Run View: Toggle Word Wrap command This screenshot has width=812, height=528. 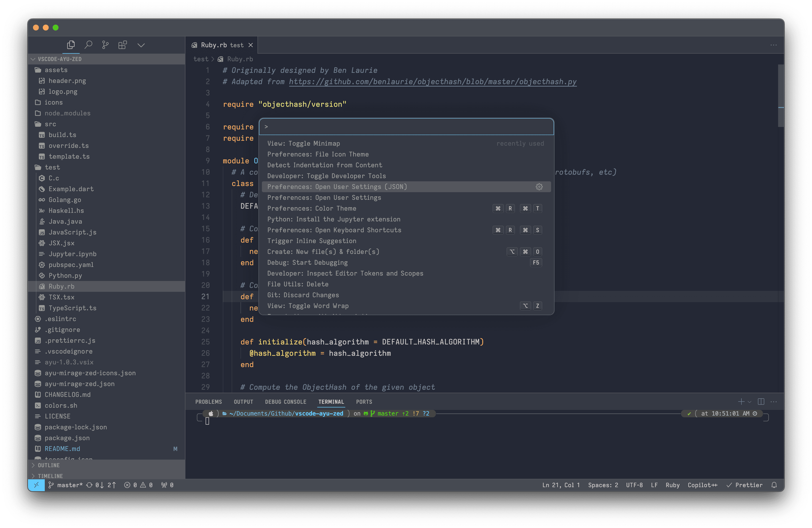tap(308, 306)
